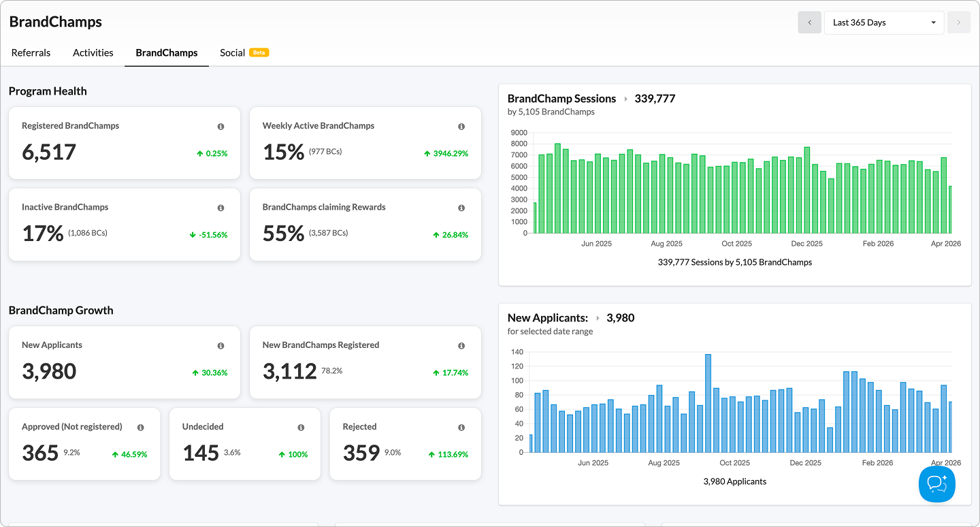Click info icon on New Applicants card
This screenshot has height=527, width=980.
(220, 346)
